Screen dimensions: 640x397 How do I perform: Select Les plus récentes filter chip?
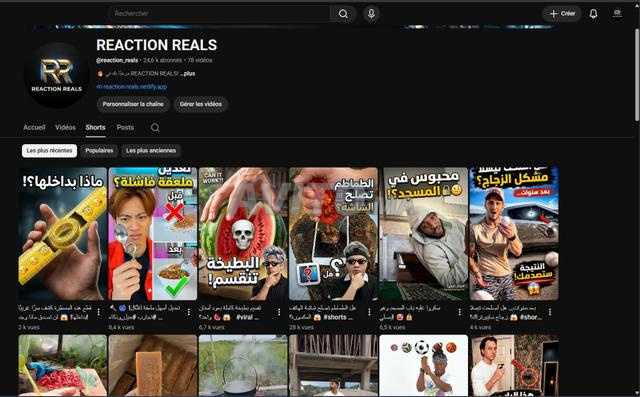[49, 151]
